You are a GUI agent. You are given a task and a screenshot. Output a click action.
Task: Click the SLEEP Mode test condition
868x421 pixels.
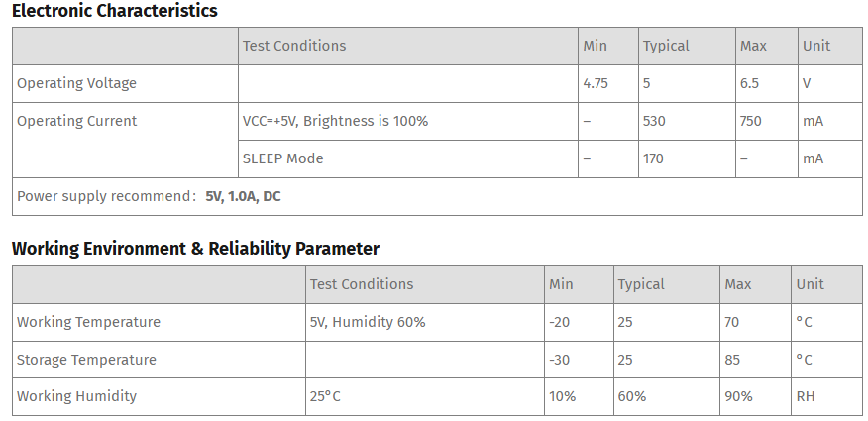coord(282,158)
